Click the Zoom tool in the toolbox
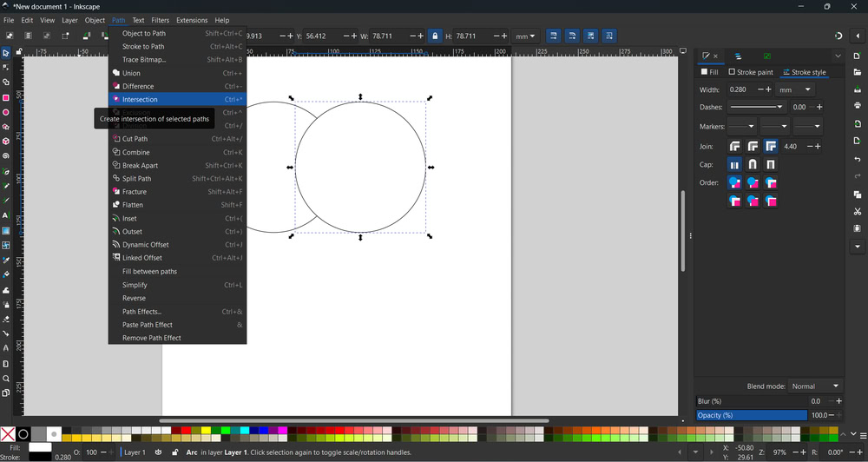This screenshot has height=462, width=868. click(x=5, y=379)
